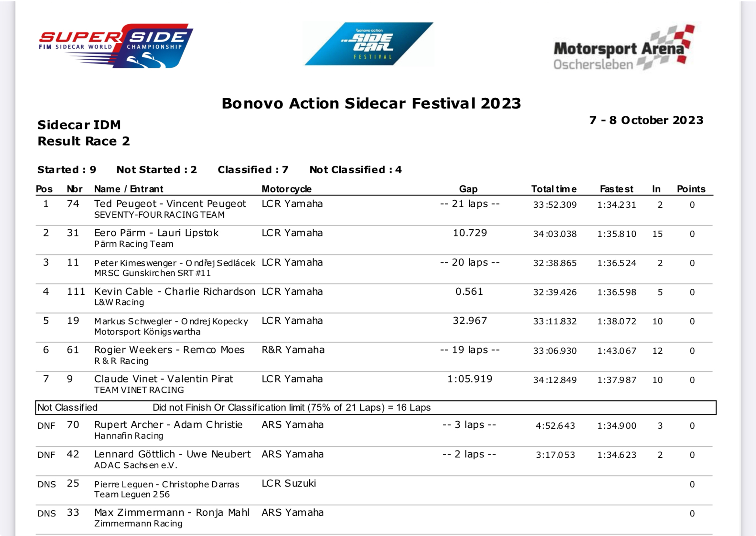Click the Motorsport Arena Oschersleben logo
Image resolution: width=756 pixels, height=536 pixels.
click(624, 48)
